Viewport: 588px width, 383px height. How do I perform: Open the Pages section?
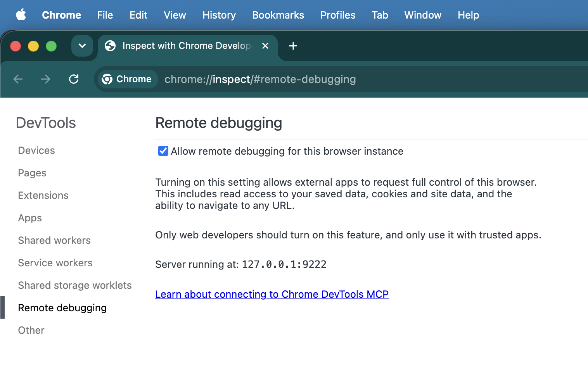click(x=32, y=173)
